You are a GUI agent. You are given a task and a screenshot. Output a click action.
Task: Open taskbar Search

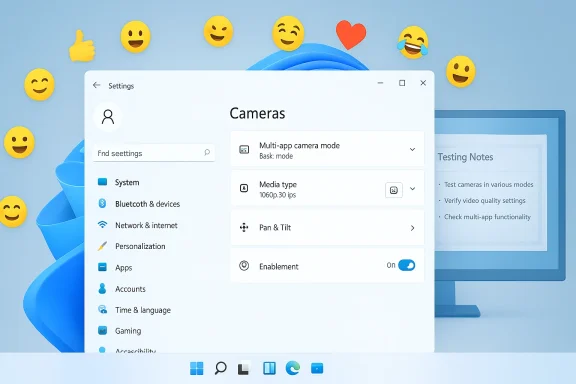coord(220,368)
